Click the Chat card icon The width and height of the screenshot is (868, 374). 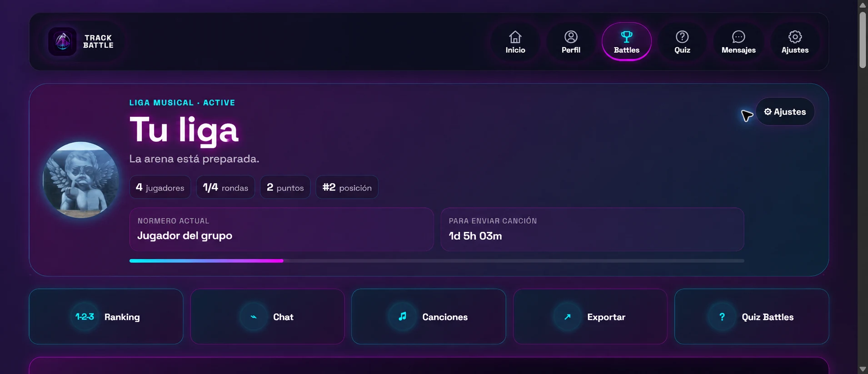(253, 317)
